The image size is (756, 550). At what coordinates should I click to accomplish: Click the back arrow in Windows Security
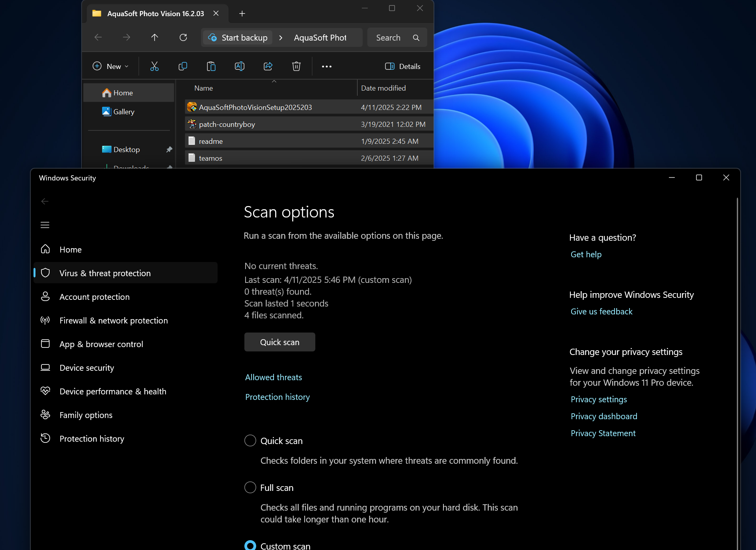pos(45,201)
